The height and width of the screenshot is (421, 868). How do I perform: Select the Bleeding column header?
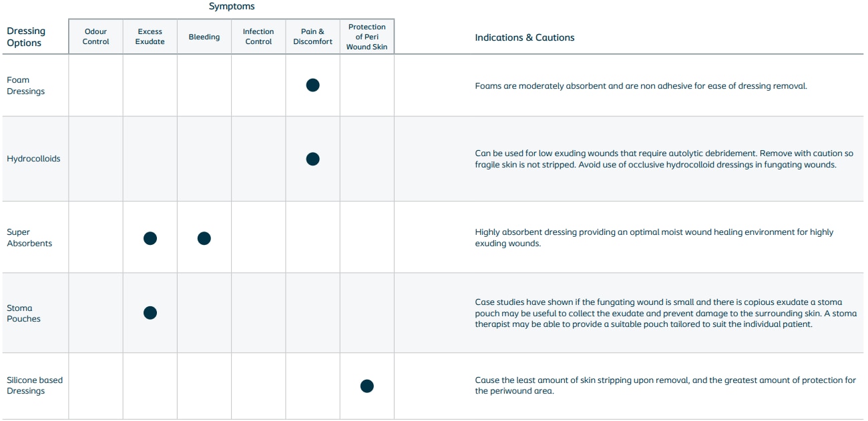pos(204,37)
